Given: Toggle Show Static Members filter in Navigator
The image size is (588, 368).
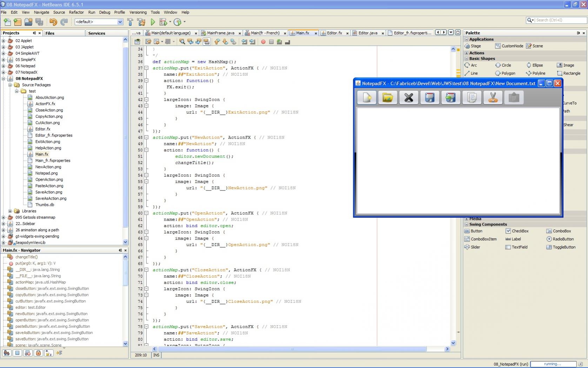Looking at the screenshot, I should tap(28, 353).
